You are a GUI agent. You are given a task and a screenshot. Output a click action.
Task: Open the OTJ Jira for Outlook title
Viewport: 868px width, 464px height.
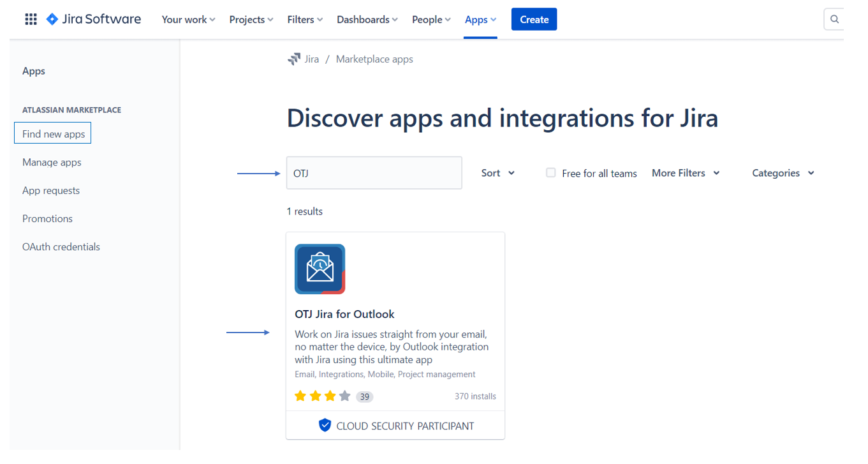[344, 314]
